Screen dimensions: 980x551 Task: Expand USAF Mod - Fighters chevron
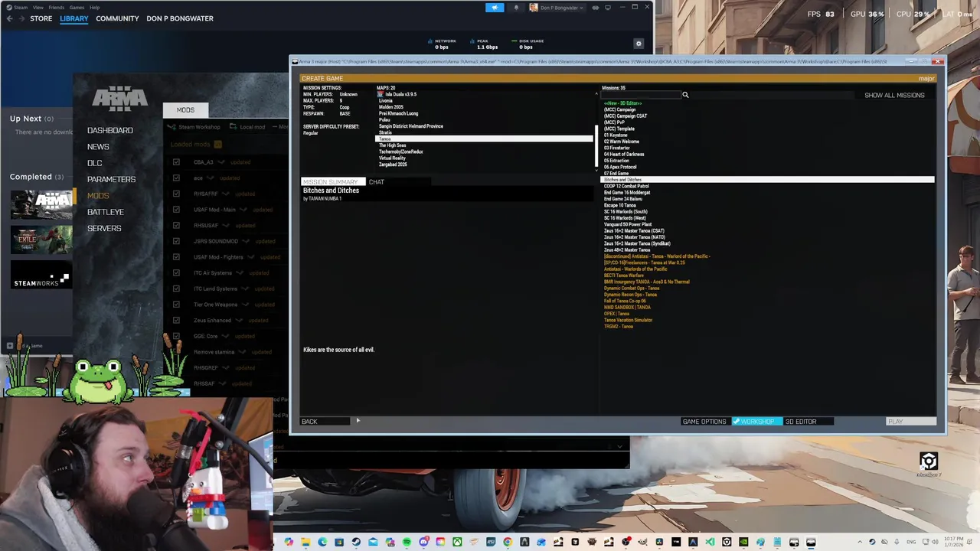click(251, 257)
